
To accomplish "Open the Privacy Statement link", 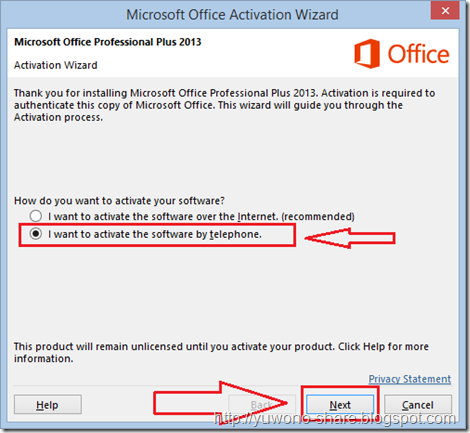I will click(410, 379).
